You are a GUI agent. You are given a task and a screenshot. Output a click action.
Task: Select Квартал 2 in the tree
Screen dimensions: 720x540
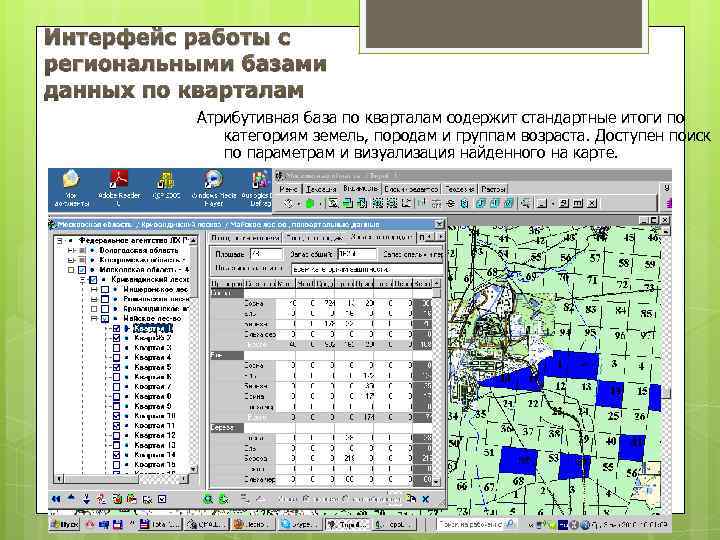pos(152,338)
